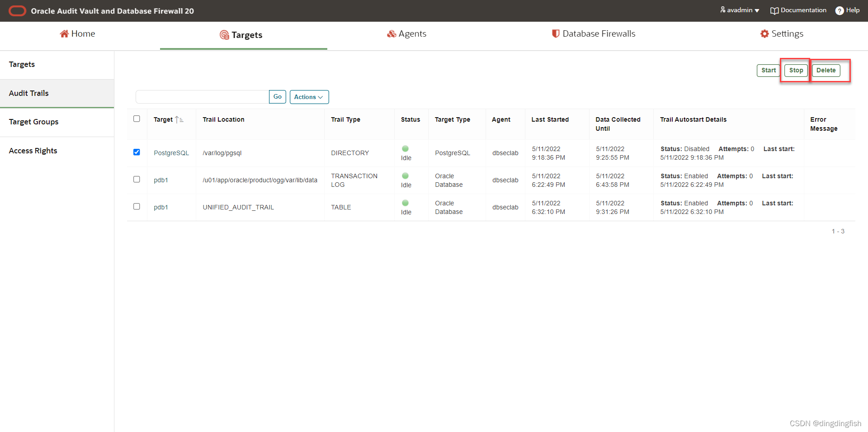Viewport: 868px width, 432px height.
Task: Click the Target column header
Action: (163, 119)
